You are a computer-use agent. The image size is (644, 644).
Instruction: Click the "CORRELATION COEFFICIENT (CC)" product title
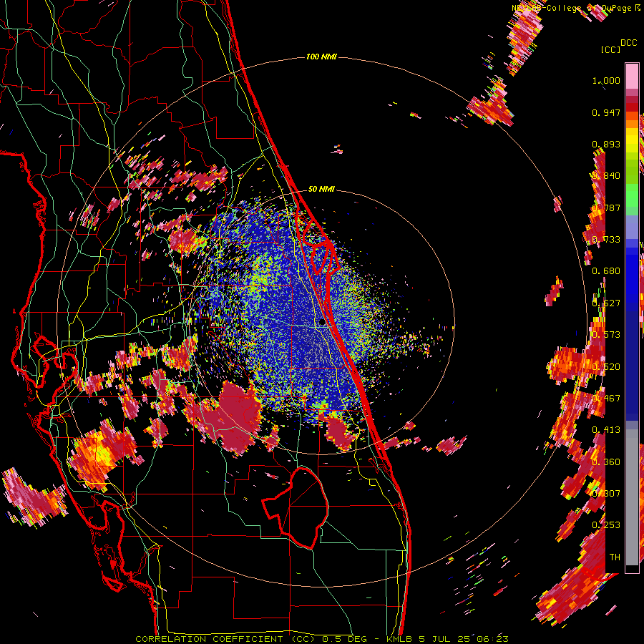coord(225,639)
